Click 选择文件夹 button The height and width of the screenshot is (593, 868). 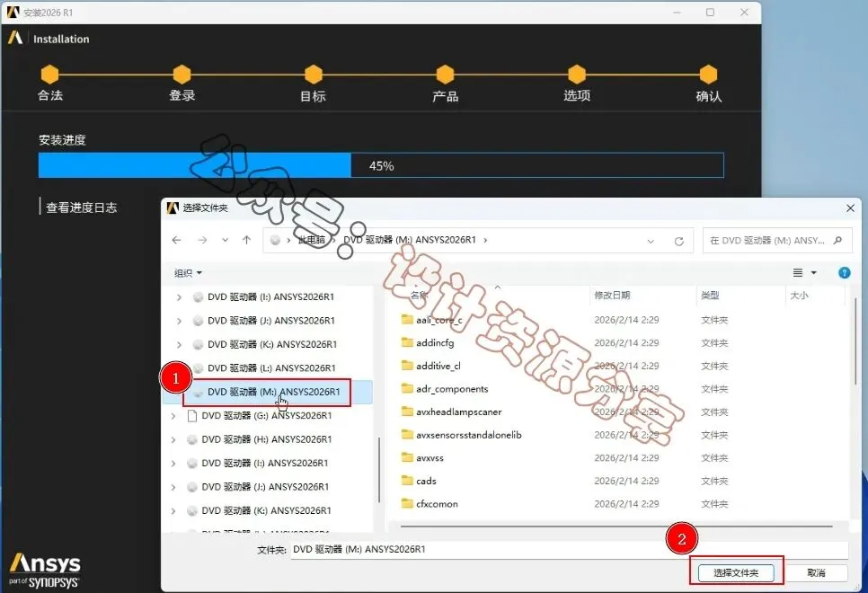736,572
